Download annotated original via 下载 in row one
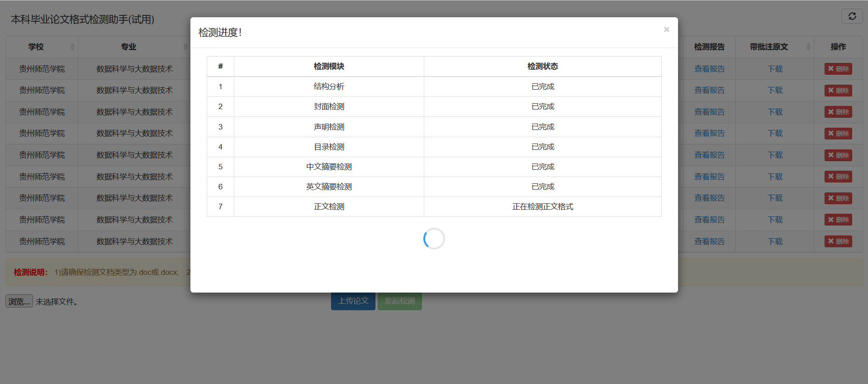 coord(775,69)
